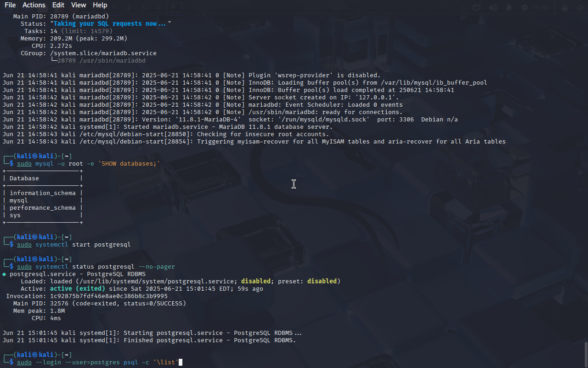Switch to workspace 3 in panel
The height and width of the screenshot is (368, 588).
tap(143, 8)
